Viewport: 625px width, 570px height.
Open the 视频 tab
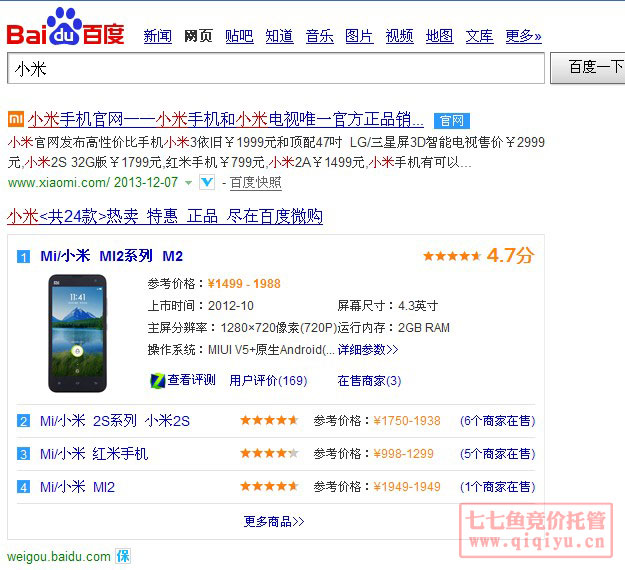(x=399, y=36)
